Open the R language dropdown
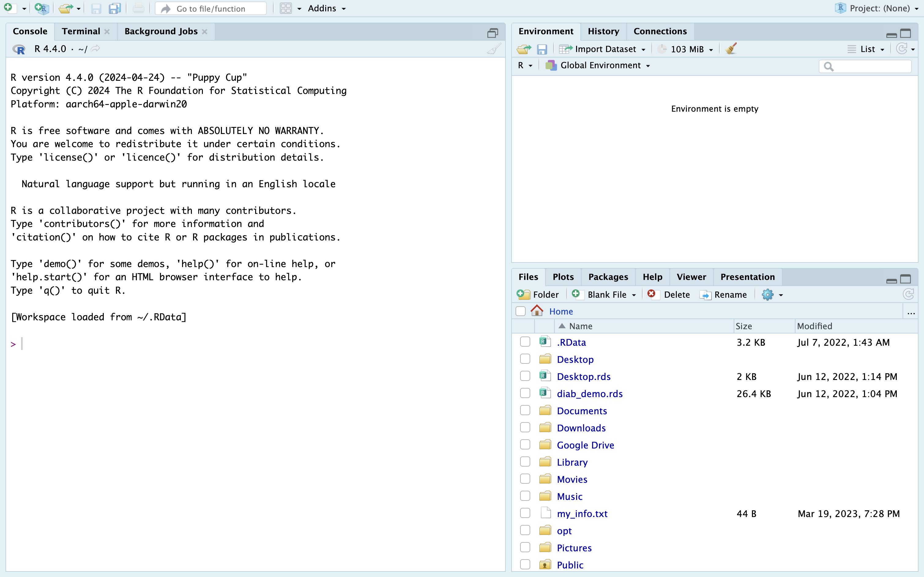The width and height of the screenshot is (924, 577). click(525, 66)
